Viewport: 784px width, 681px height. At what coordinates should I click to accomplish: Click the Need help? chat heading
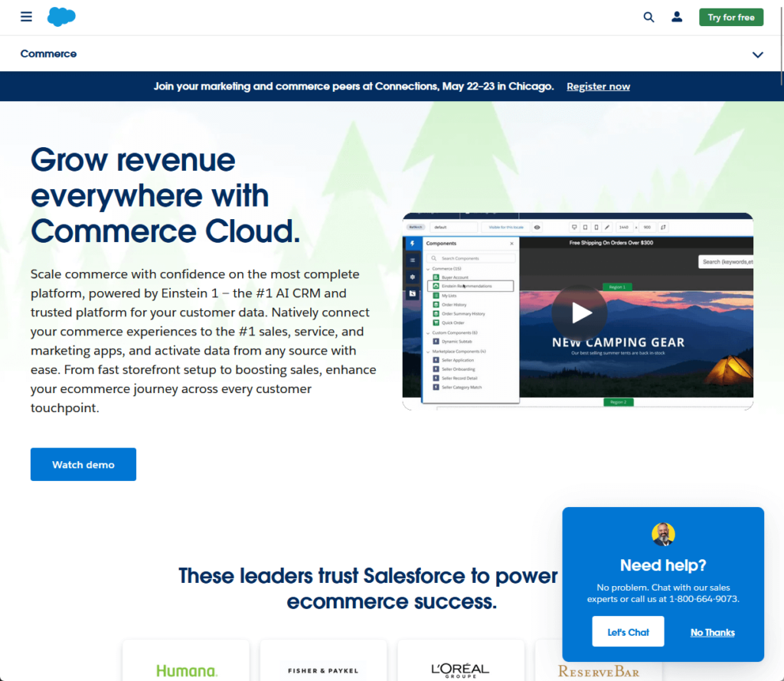click(x=663, y=565)
